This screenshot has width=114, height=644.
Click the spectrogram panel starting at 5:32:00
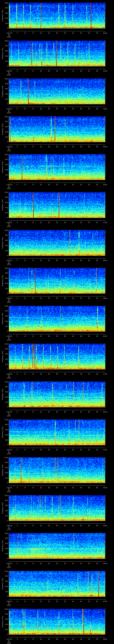[x=57, y=53]
